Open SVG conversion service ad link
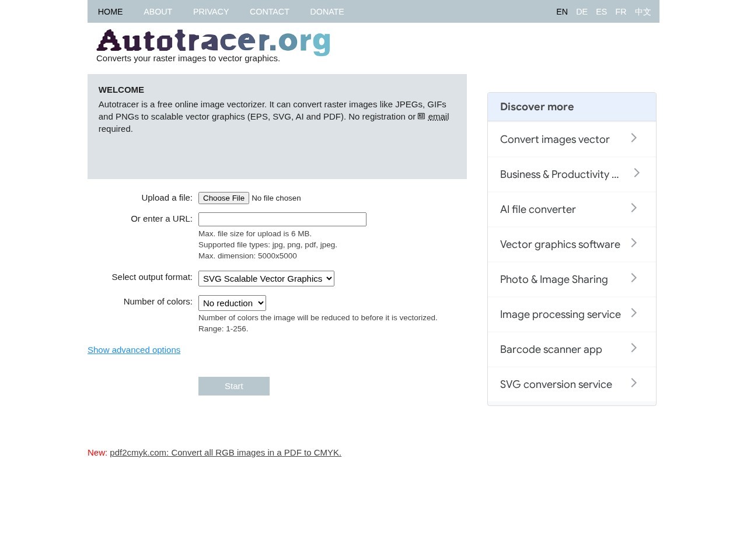 [x=572, y=384]
